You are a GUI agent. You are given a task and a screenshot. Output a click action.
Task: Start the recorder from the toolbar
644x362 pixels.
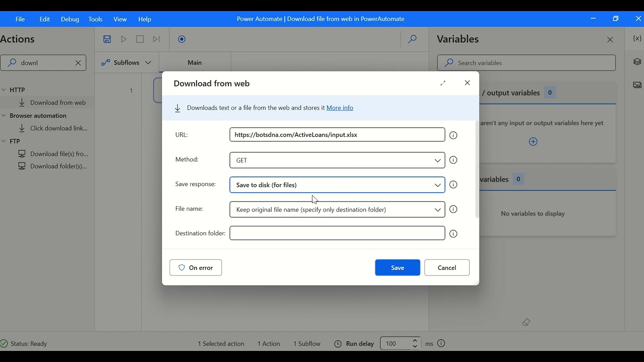coord(182,39)
